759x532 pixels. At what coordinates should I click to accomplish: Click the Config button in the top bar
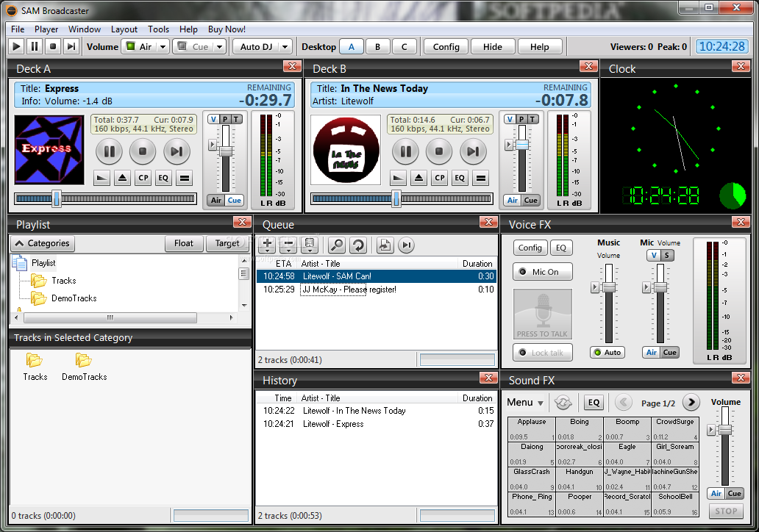(x=445, y=46)
